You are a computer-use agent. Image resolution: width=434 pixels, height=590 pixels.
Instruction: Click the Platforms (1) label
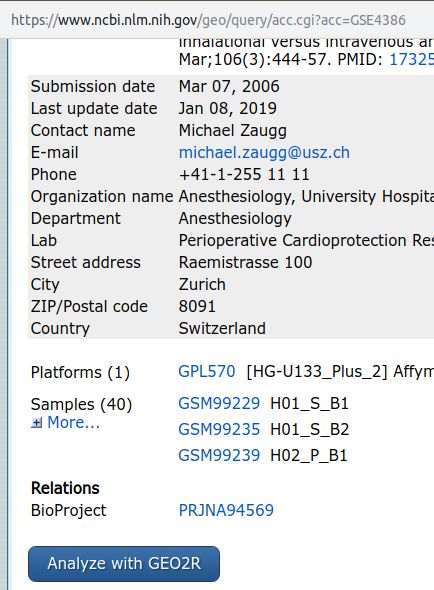tap(80, 373)
